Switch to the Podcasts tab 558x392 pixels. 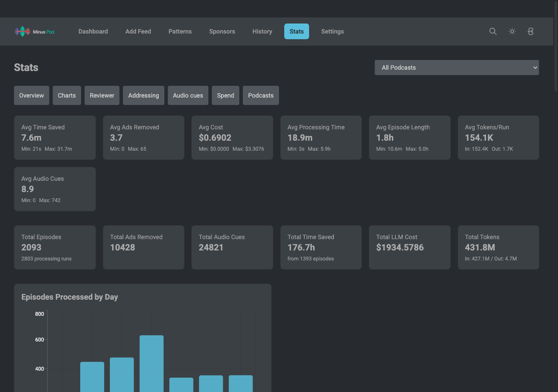(x=261, y=95)
